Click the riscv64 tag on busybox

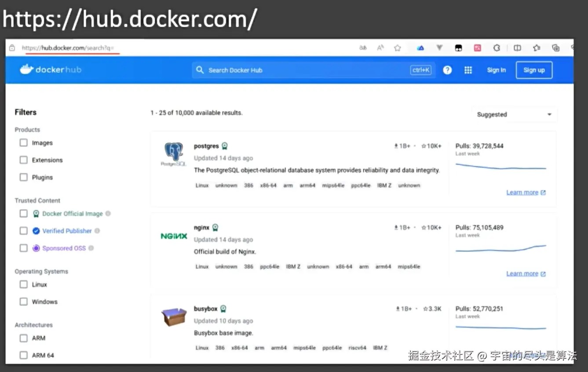(357, 348)
